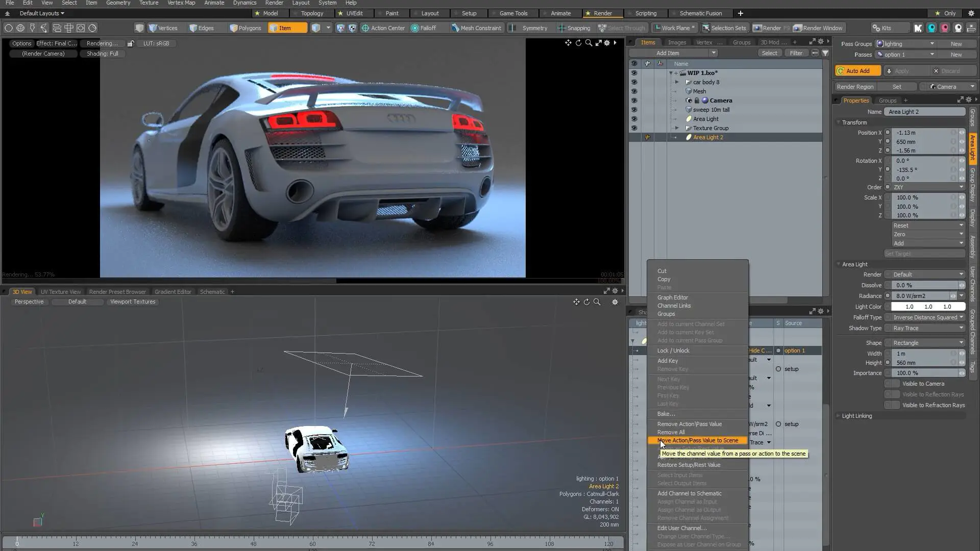980x551 pixels.
Task: Open Pass Groups lighting dropdown
Action: pyautogui.click(x=906, y=44)
